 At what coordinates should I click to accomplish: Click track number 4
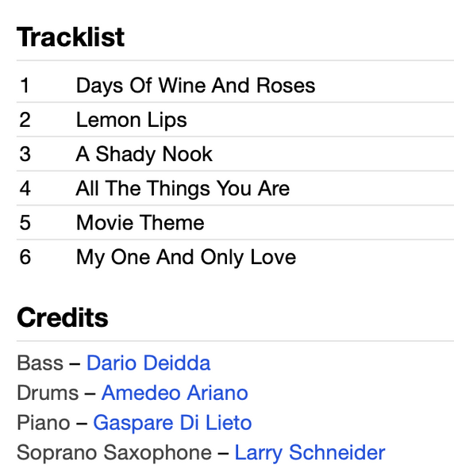pyautogui.click(x=25, y=188)
